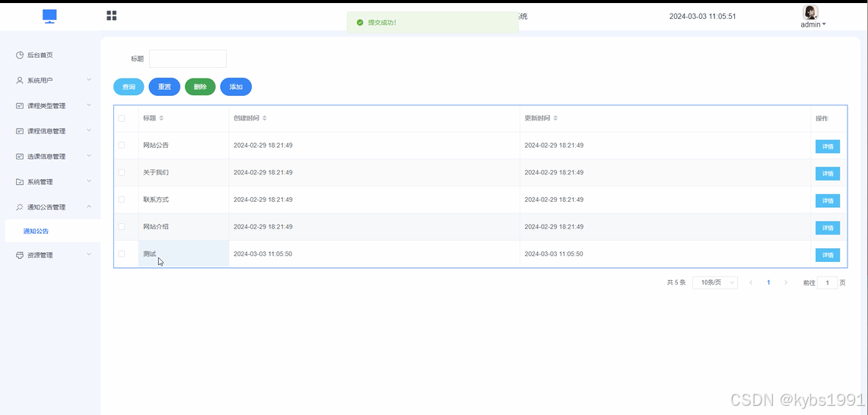Screen dimensions: 868x415
Task: Open 详情 for 网站公告 row
Action: click(x=828, y=146)
